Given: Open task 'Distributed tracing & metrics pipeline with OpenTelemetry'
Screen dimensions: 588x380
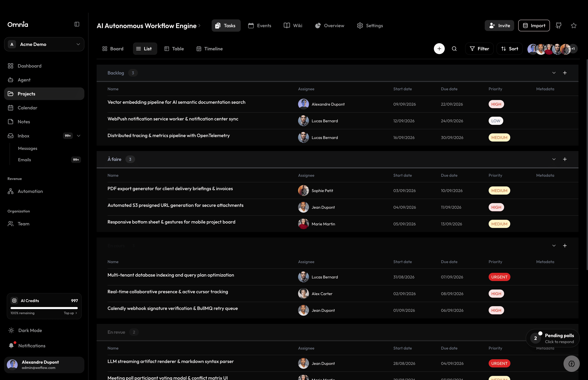Looking at the screenshot, I should point(169,135).
